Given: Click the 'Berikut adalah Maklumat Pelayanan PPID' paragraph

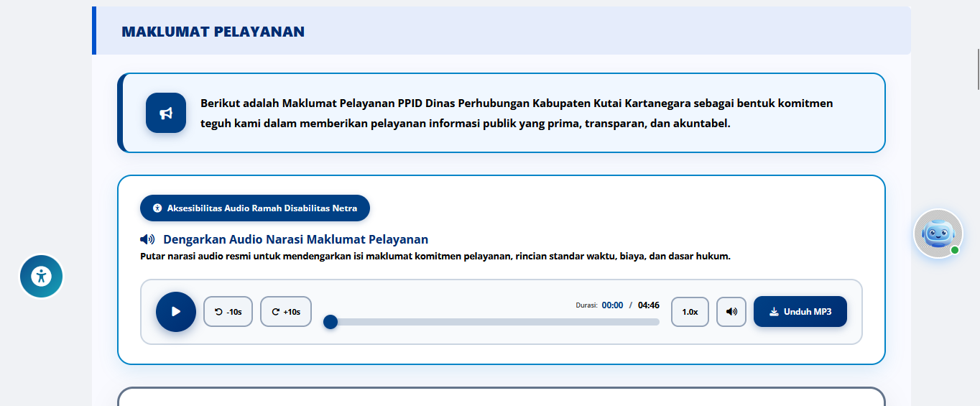Looking at the screenshot, I should (517, 114).
